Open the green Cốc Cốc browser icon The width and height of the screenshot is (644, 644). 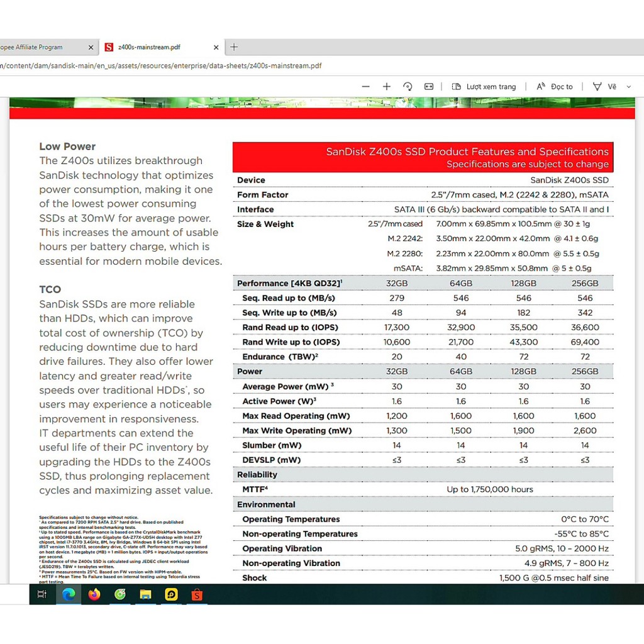coord(119,594)
